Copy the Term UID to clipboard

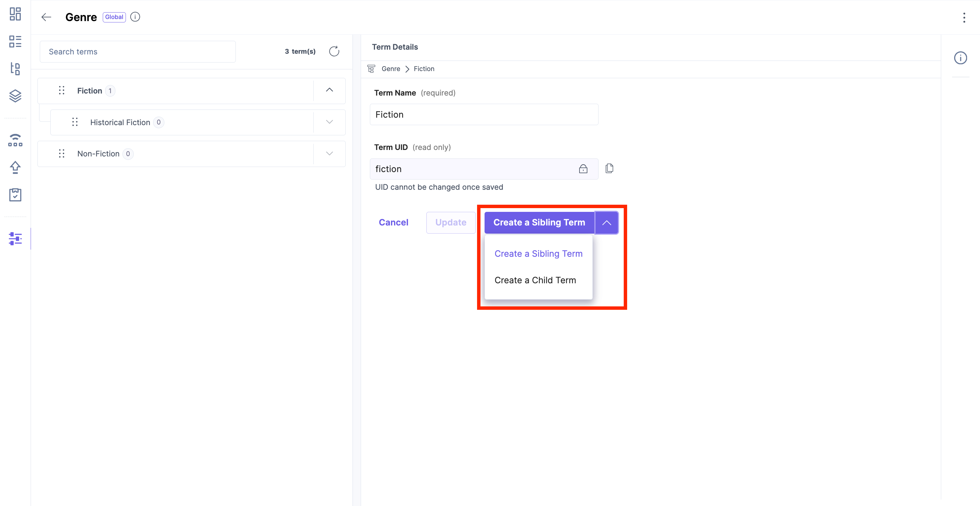pyautogui.click(x=609, y=168)
